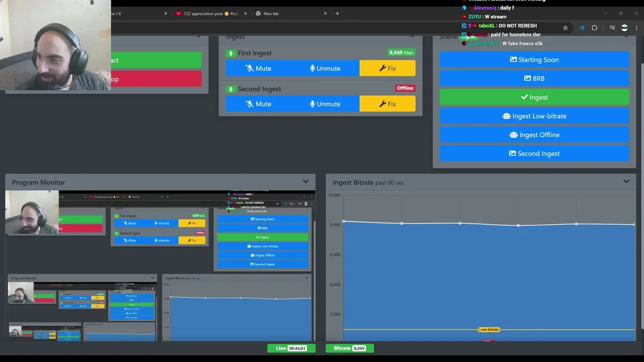Click the 10,000 y-axis label

tap(334, 195)
